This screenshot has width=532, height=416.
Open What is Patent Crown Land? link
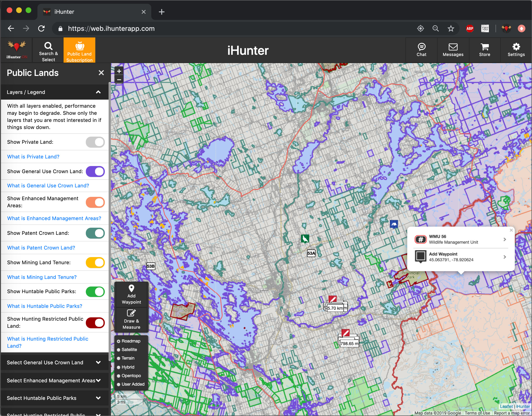tap(41, 248)
